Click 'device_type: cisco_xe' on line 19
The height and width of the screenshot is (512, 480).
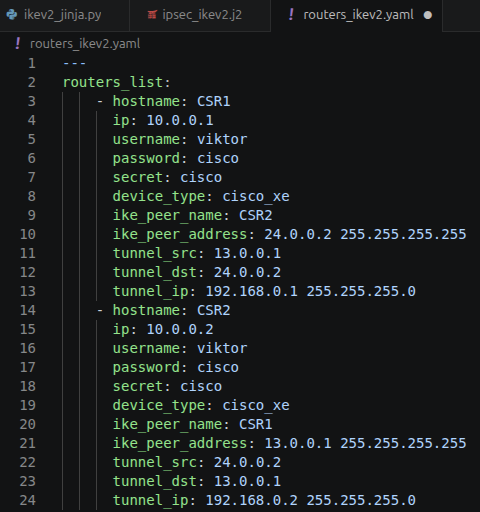pyautogui.click(x=201, y=405)
